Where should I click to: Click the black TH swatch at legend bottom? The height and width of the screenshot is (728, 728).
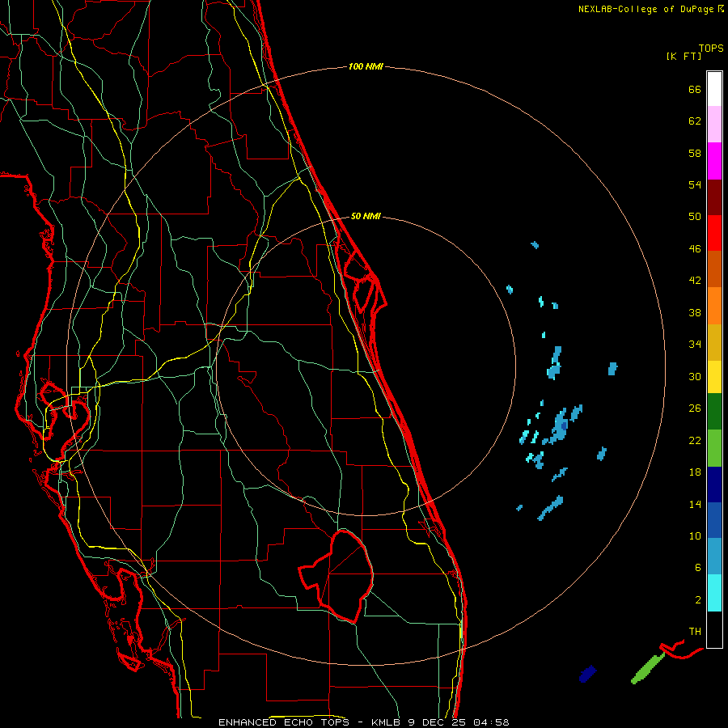[x=714, y=629]
